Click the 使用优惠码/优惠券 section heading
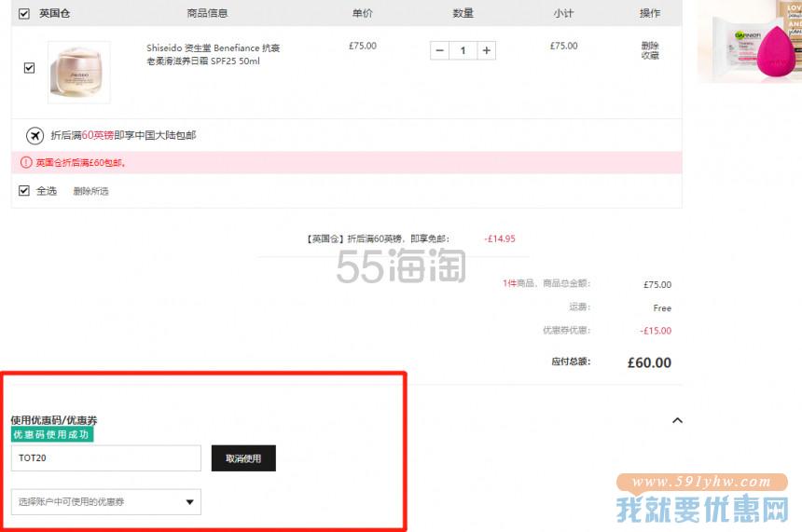The image size is (802, 532). [54, 420]
